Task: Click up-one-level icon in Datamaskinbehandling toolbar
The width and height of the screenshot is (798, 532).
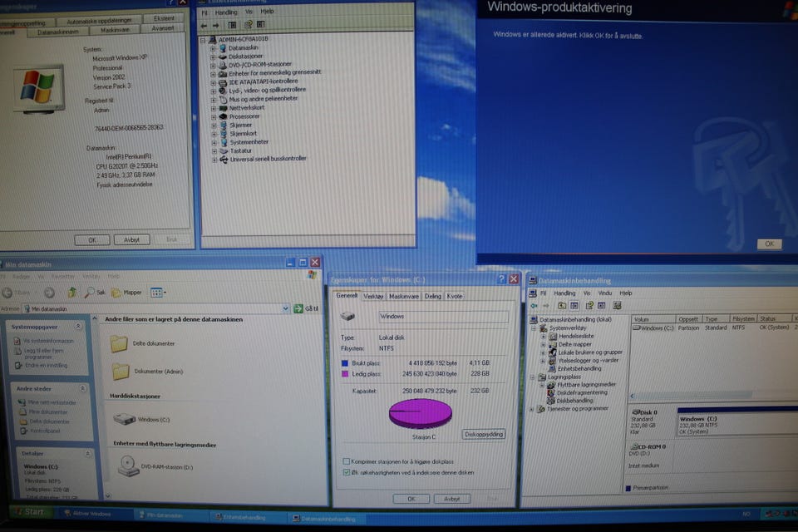Action: tap(562, 305)
